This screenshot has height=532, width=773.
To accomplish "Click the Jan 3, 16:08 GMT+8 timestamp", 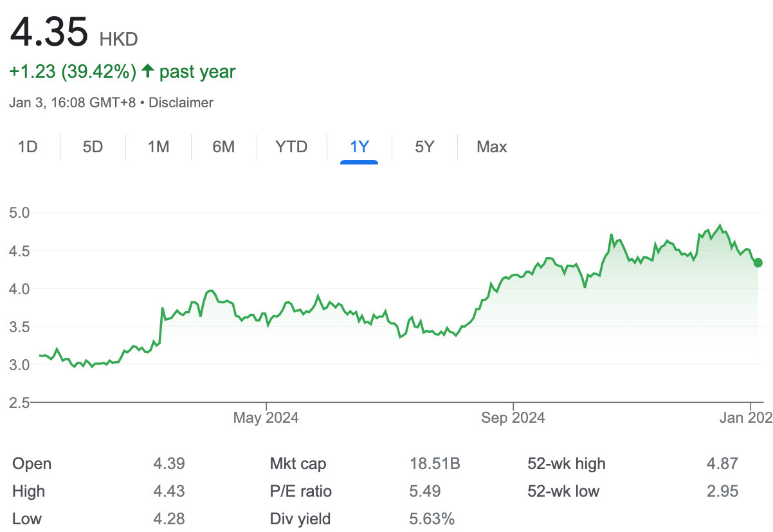I will click(73, 102).
